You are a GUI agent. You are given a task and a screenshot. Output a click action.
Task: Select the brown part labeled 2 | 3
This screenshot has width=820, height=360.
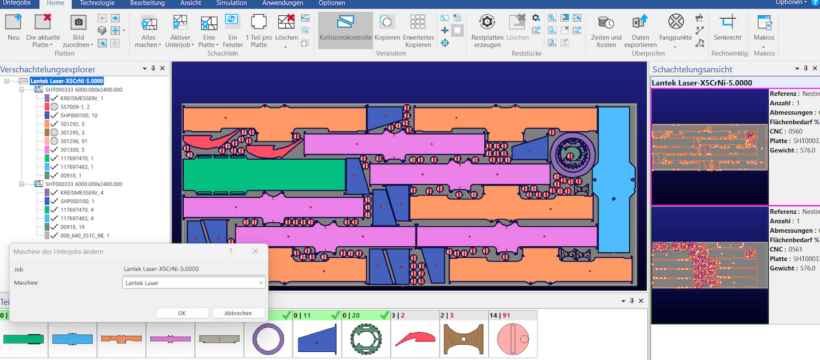click(463, 340)
